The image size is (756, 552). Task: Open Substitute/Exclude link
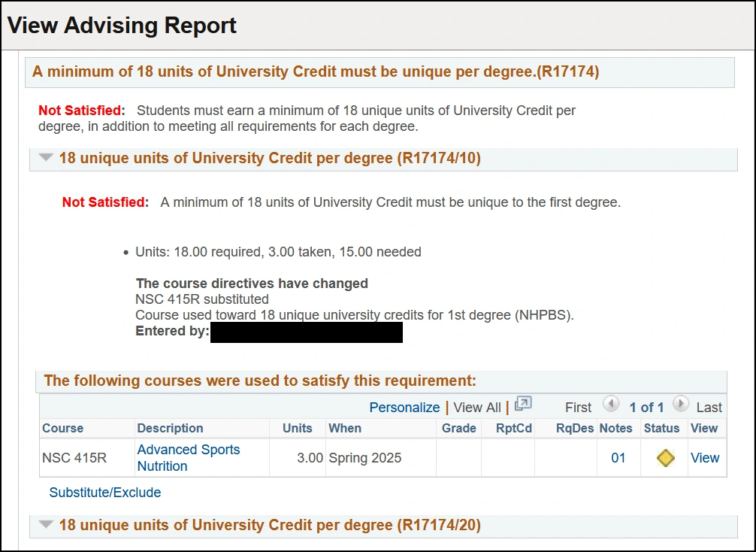pyautogui.click(x=105, y=493)
